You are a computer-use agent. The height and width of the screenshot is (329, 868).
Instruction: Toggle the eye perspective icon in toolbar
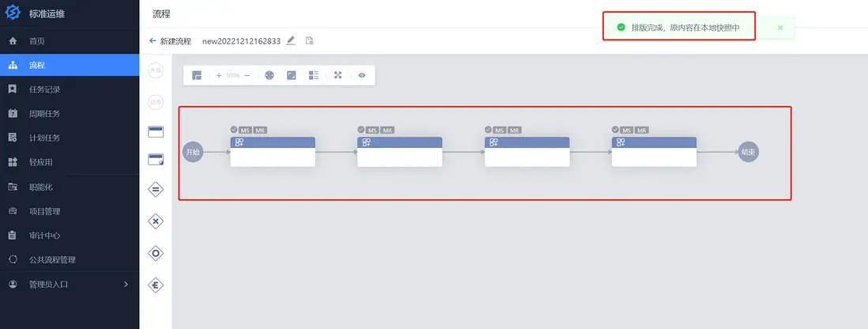(361, 75)
